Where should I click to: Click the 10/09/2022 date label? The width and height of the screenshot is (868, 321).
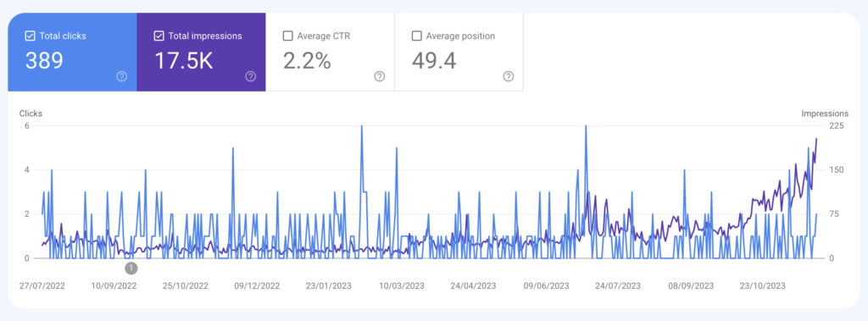coord(114,286)
